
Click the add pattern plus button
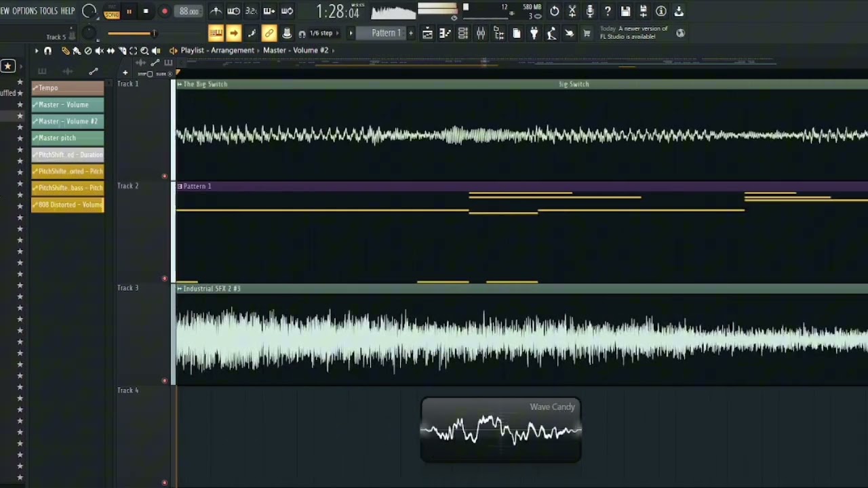coord(410,33)
